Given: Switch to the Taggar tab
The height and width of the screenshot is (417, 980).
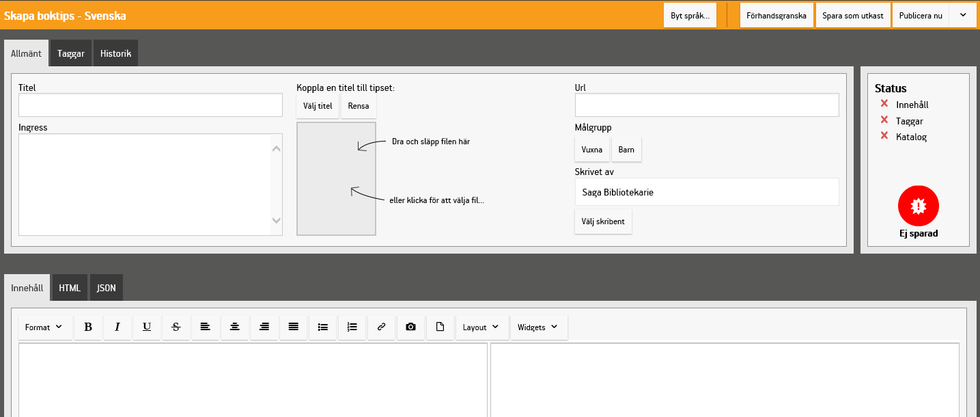Looking at the screenshot, I should coord(71,53).
